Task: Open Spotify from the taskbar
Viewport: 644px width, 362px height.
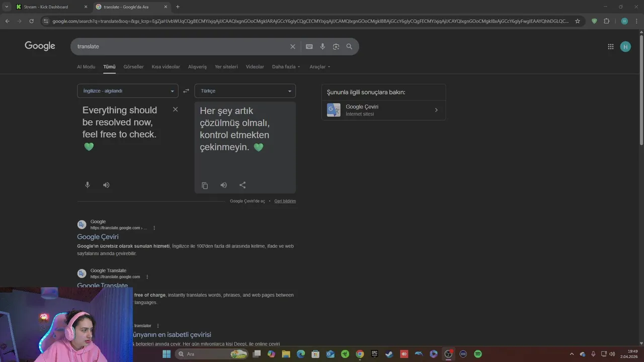Action: pos(478,354)
